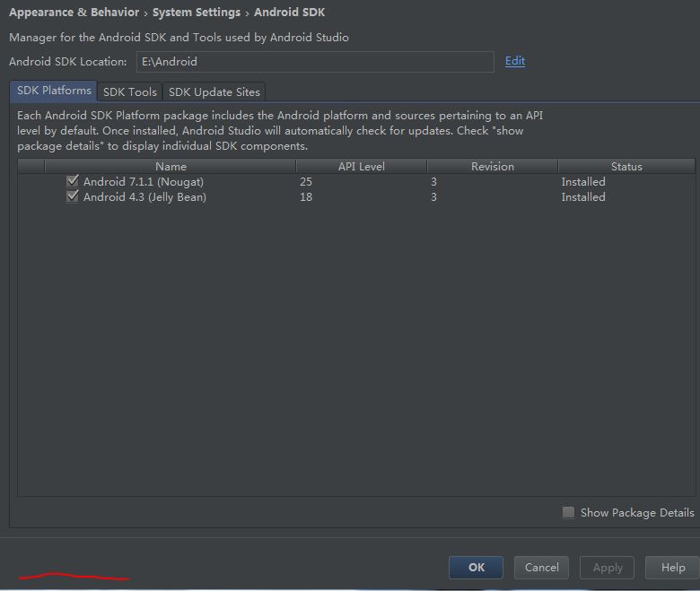Click the Show Package Details label
The height and width of the screenshot is (591, 700).
coord(637,512)
